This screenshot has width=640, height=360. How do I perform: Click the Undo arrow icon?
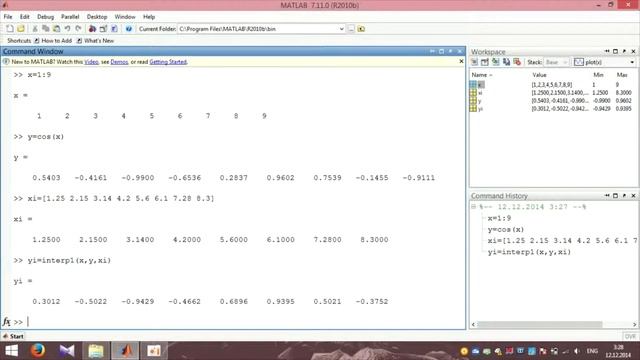tap(67, 29)
